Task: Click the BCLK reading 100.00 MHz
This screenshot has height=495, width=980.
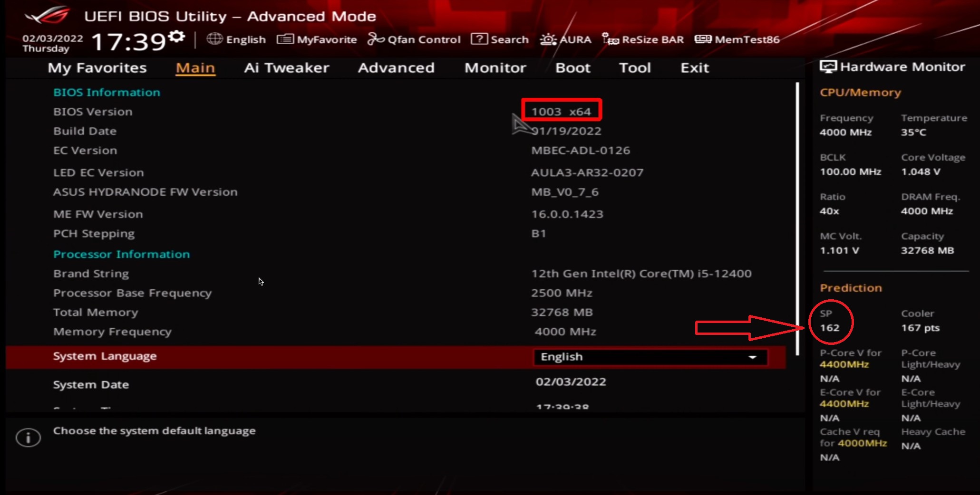Action: pos(851,172)
